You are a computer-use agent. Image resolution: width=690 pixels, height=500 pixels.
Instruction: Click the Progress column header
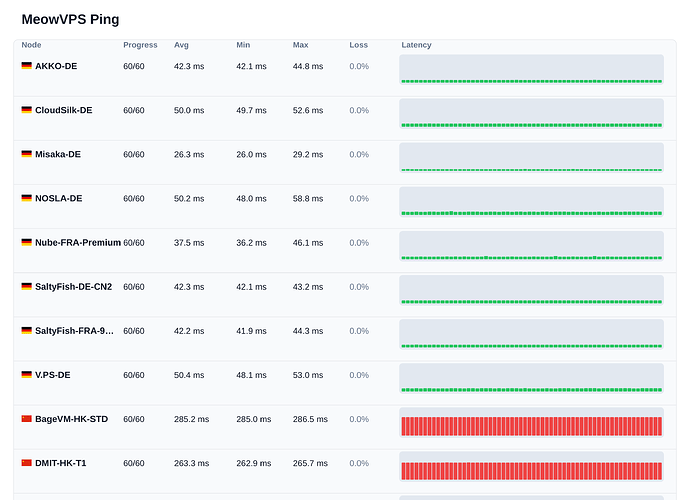(x=140, y=45)
